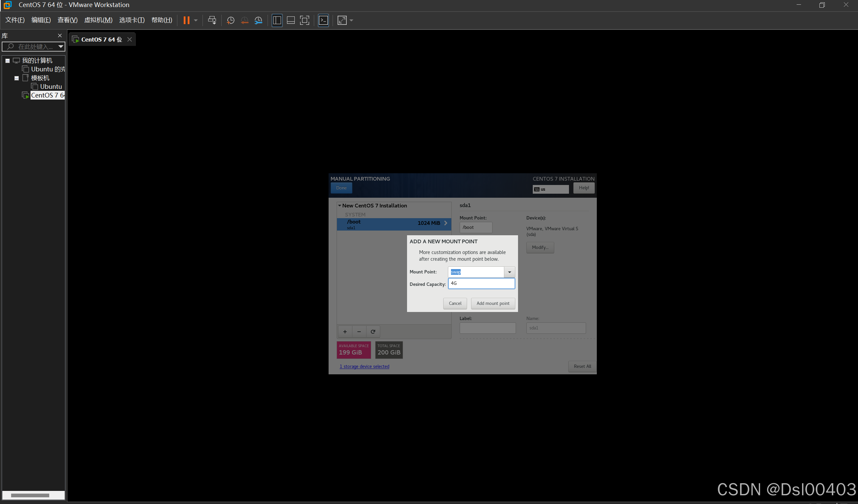This screenshot has width=858, height=504.
Task: Click the Name field showing sda1
Action: pyautogui.click(x=556, y=328)
